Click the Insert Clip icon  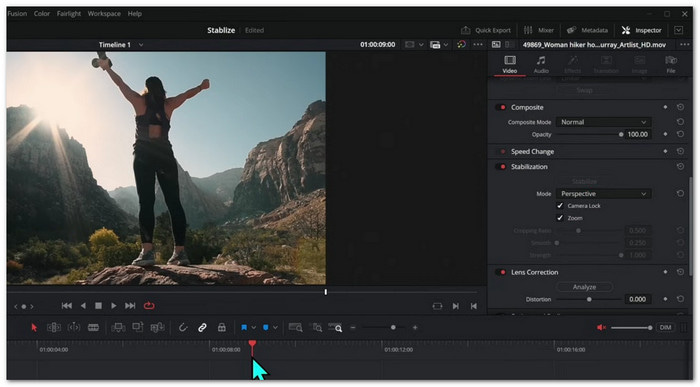tap(118, 328)
